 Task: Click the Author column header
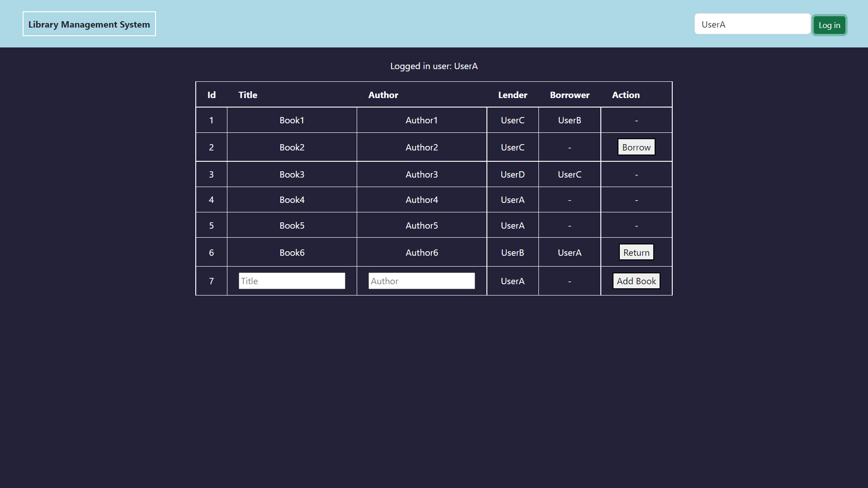(x=383, y=95)
